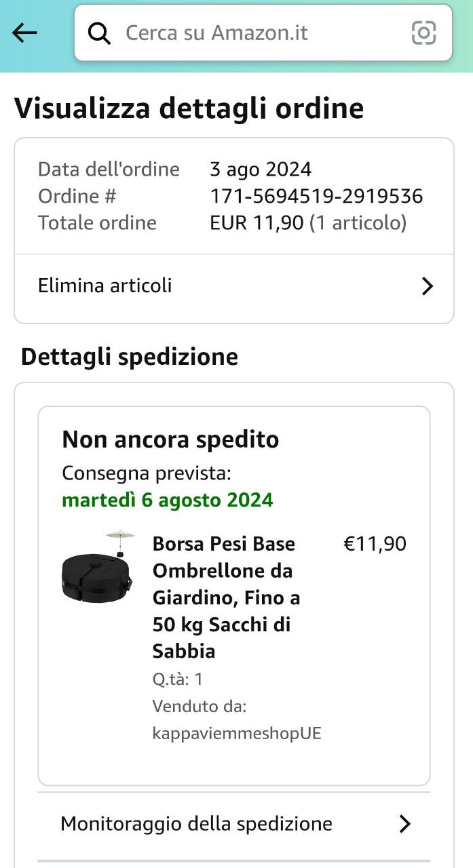This screenshot has height=868, width=473.
Task: Click the "Q.tà: 1" quantity text
Action: click(178, 679)
